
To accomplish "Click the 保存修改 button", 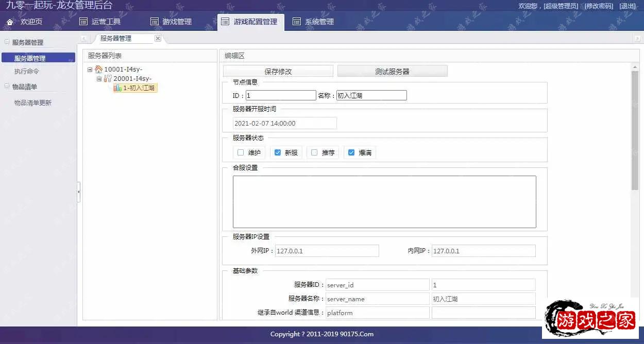I will 278,72.
